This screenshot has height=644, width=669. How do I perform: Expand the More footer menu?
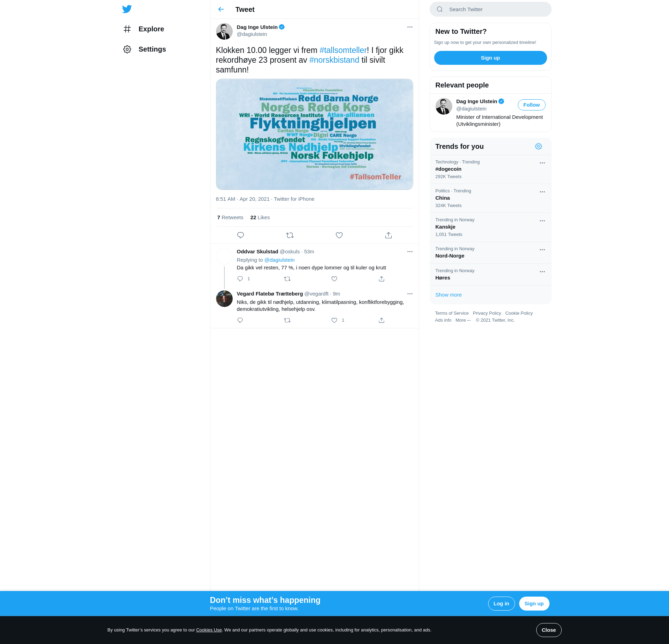[463, 320]
